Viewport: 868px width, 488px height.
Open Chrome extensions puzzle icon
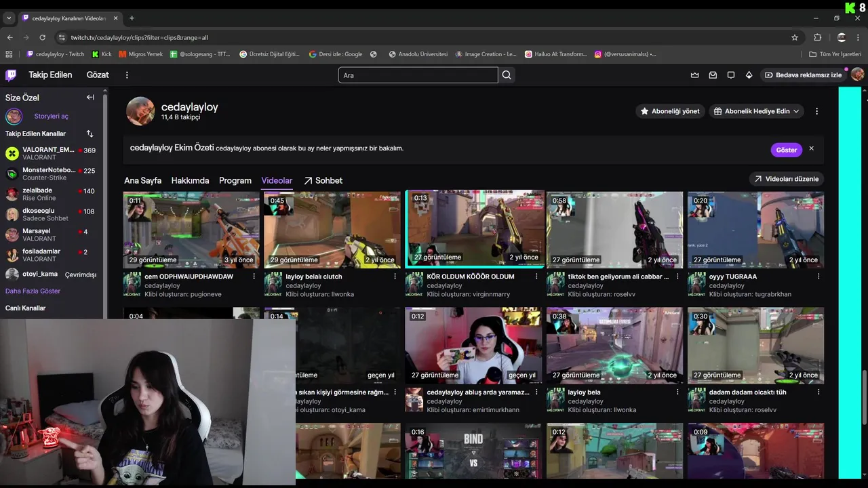(817, 37)
